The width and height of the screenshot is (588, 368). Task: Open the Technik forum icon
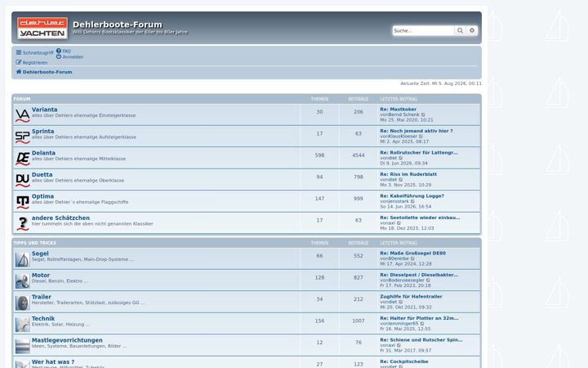click(23, 325)
